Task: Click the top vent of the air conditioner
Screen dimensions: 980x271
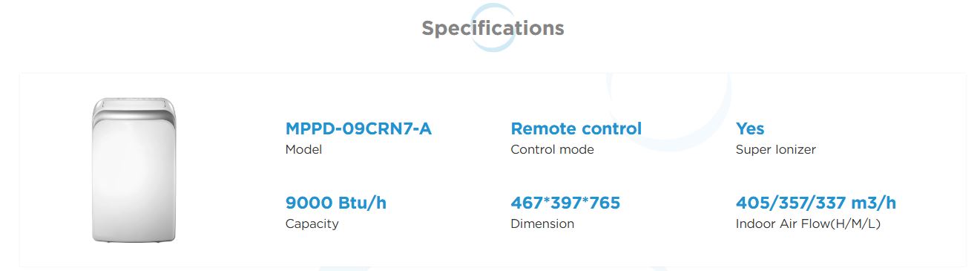Action: (x=134, y=104)
